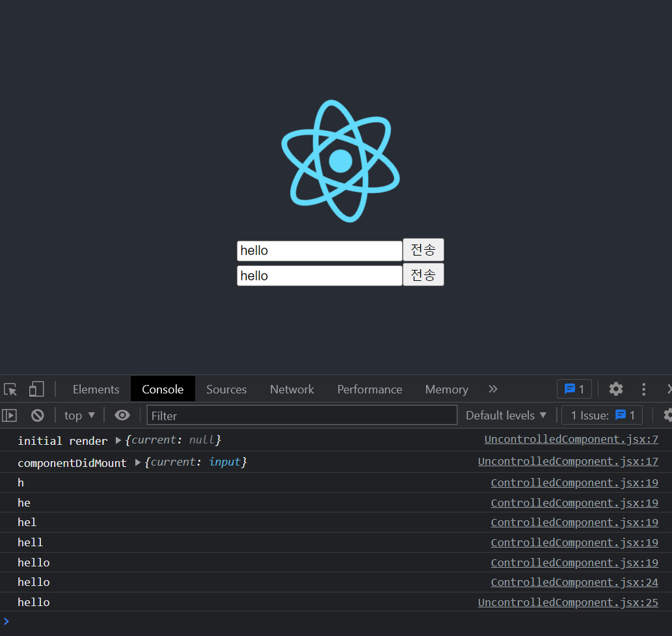Open ControlledComponent.jsx:19 link for 'h'

pos(574,483)
